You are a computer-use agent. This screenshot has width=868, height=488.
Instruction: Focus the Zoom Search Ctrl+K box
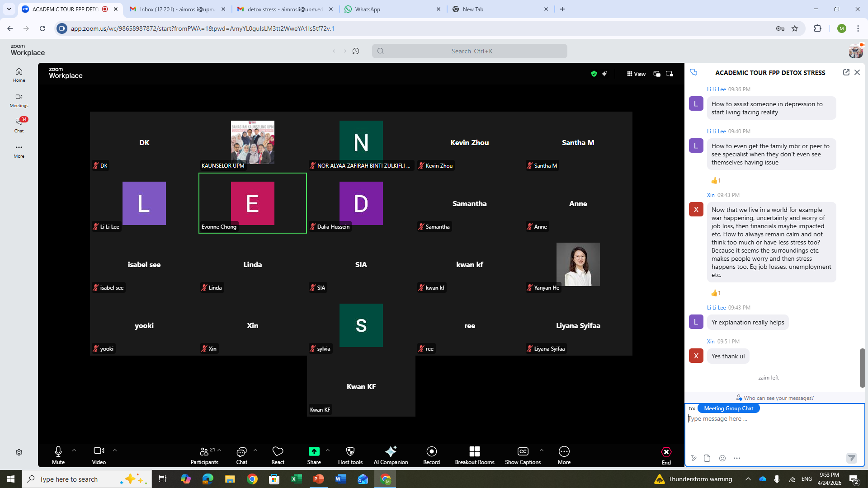click(469, 51)
